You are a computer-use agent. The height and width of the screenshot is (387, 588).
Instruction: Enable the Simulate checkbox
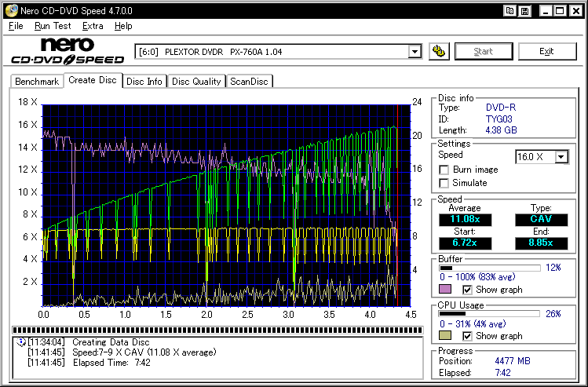click(x=444, y=183)
